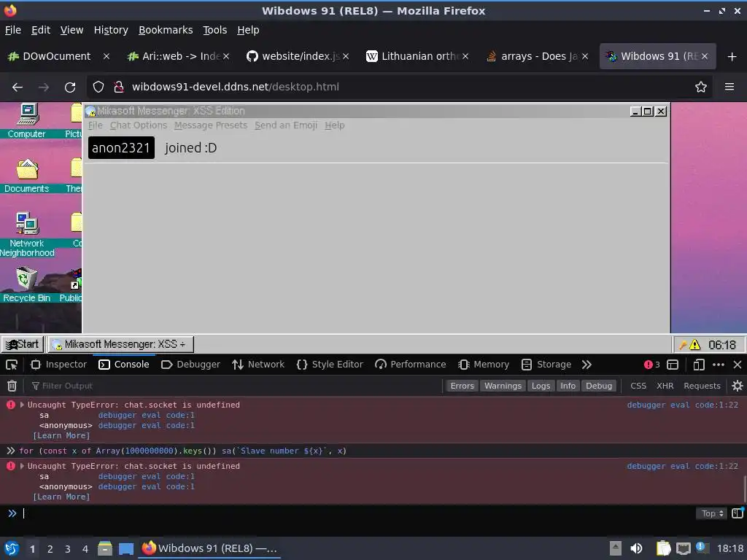Open Send an Emoji menu
The height and width of the screenshot is (560, 747).
(286, 125)
